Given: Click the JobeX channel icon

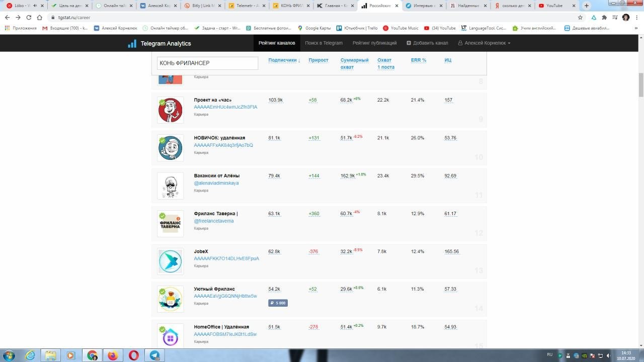Looking at the screenshot, I should click(170, 261).
